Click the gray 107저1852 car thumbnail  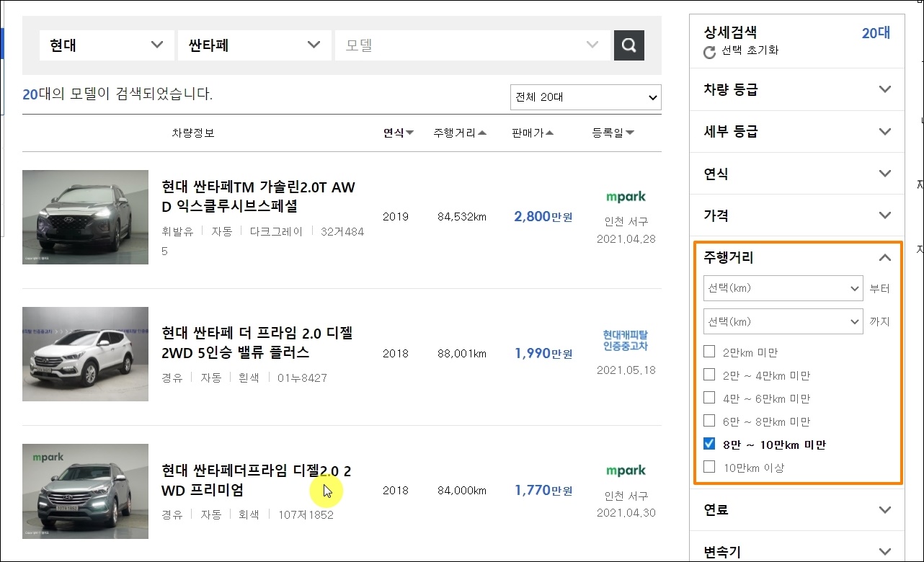coord(85,491)
